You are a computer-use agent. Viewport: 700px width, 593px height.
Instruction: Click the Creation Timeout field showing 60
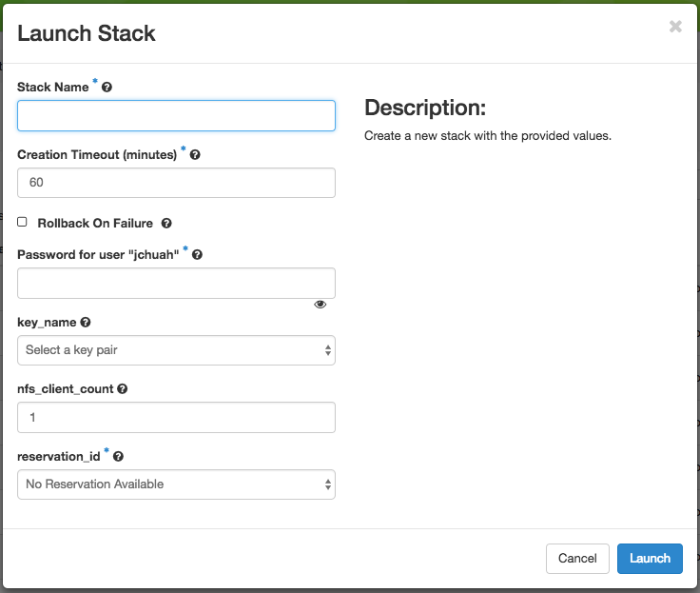(x=176, y=183)
